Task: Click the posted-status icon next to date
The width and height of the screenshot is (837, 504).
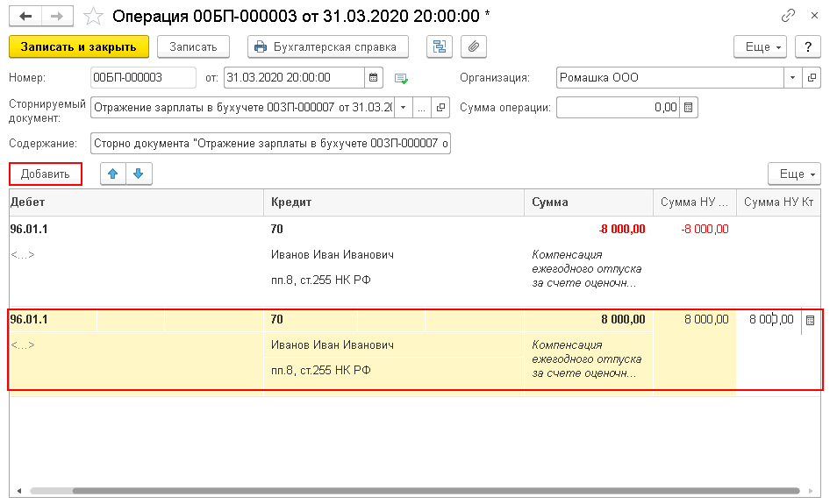Action: coord(401,78)
